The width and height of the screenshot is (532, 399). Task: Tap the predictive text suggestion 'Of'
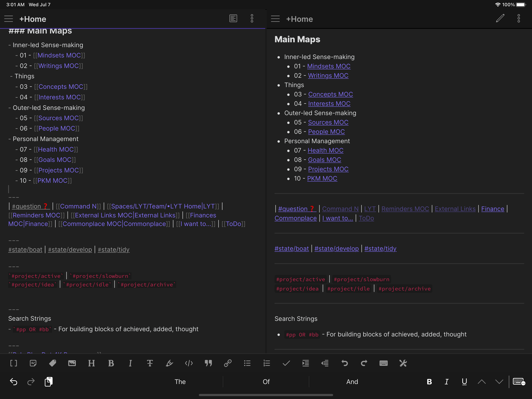point(266,382)
